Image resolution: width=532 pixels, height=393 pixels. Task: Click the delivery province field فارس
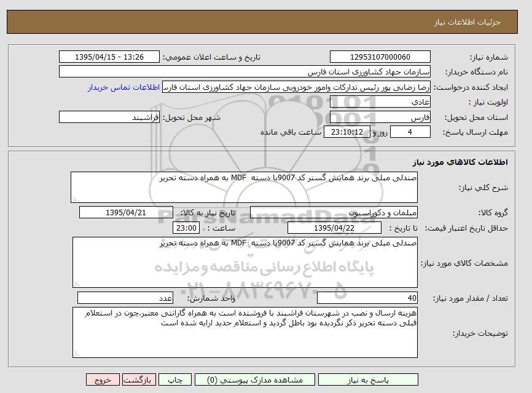click(x=380, y=117)
